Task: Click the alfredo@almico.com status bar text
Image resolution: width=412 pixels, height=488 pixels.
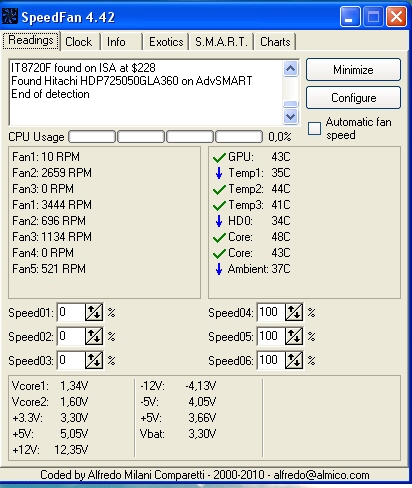Action: click(321, 475)
